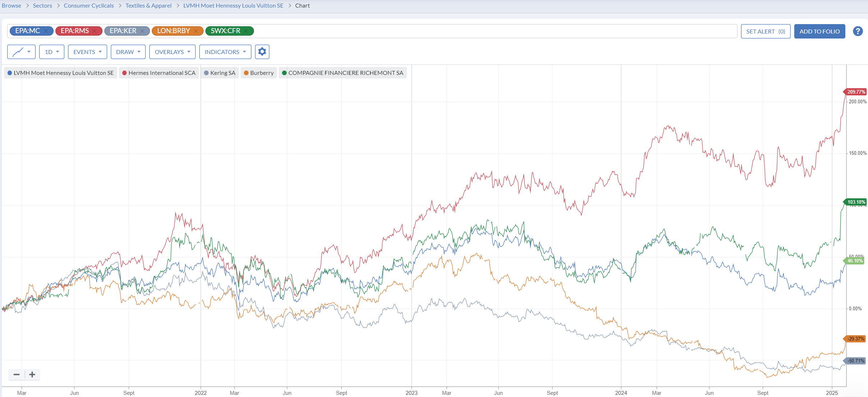Screen dimensions: 868x397
Task: Click the SET ALERT (0) button
Action: [765, 31]
